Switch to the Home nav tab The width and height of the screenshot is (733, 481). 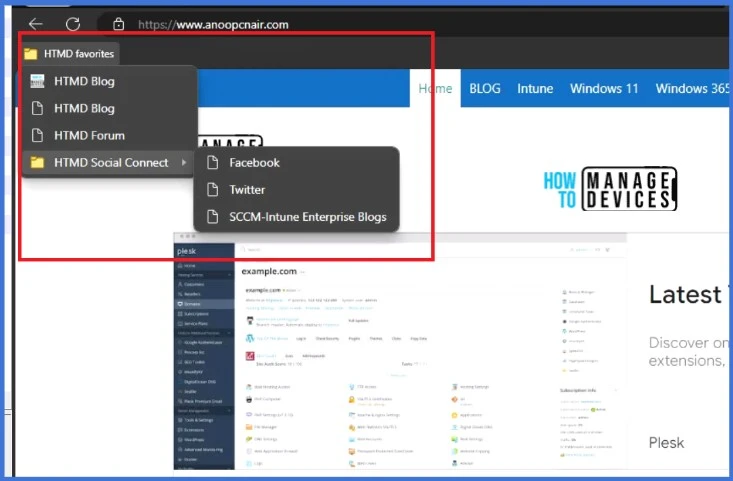[435, 88]
